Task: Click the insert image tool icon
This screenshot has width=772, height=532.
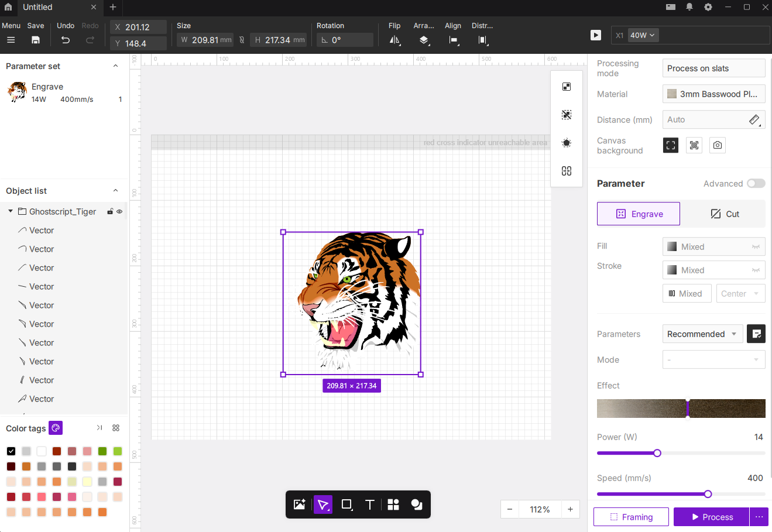Action: point(300,504)
